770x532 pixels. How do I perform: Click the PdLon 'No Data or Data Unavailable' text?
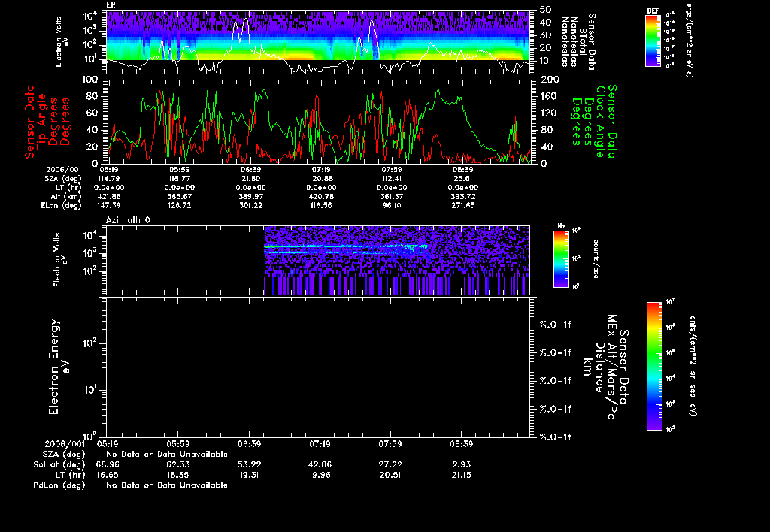point(167,485)
